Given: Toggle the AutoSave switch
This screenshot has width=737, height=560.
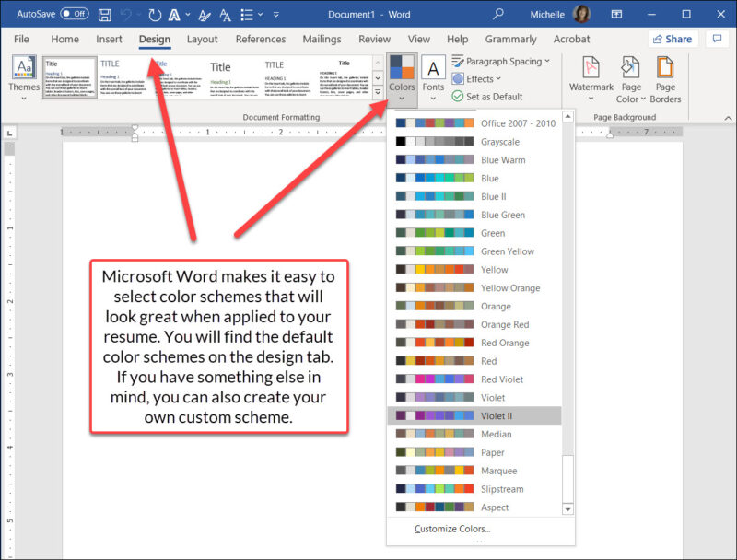Looking at the screenshot, I should coord(75,15).
